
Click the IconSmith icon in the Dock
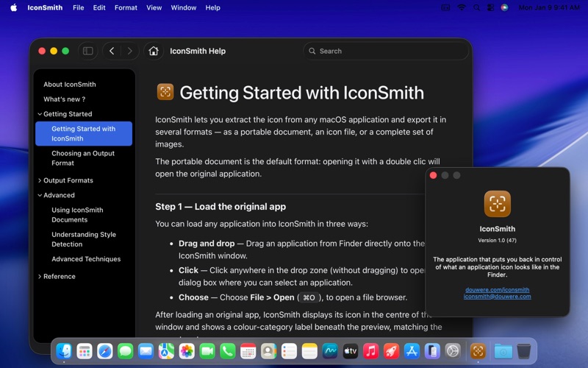tap(478, 351)
